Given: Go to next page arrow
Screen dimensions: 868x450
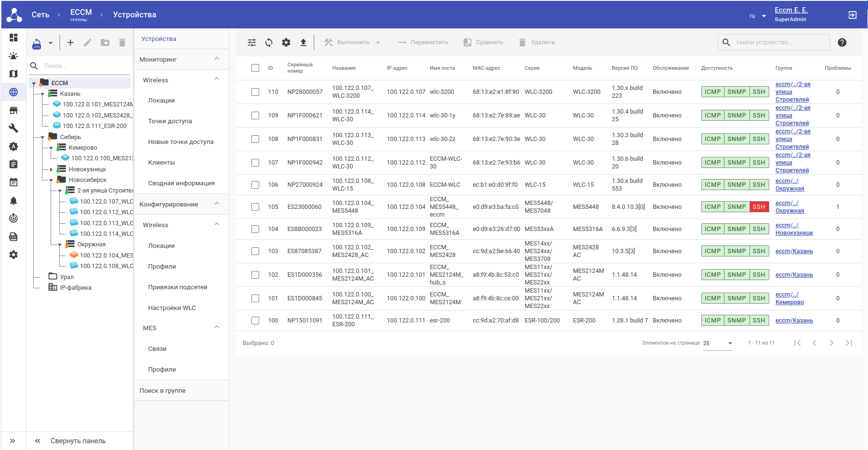Looking at the screenshot, I should pyautogui.click(x=831, y=343).
